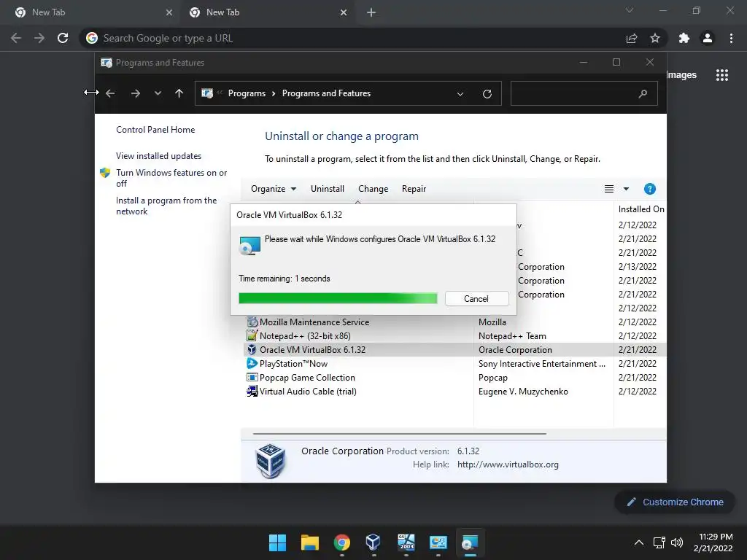Click Chrome forward navigation arrow

(x=39, y=38)
